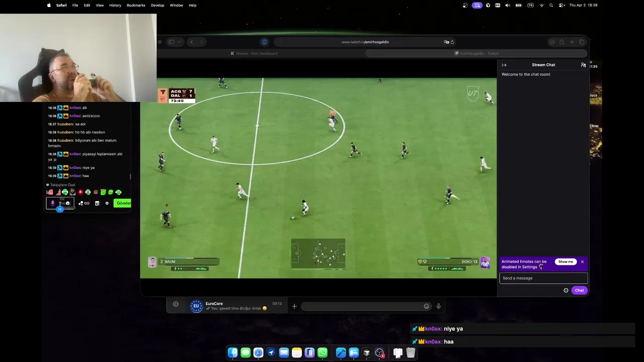Open Wi-Fi status in menu bar
The height and width of the screenshot is (362, 644).
pyautogui.click(x=542, y=5)
